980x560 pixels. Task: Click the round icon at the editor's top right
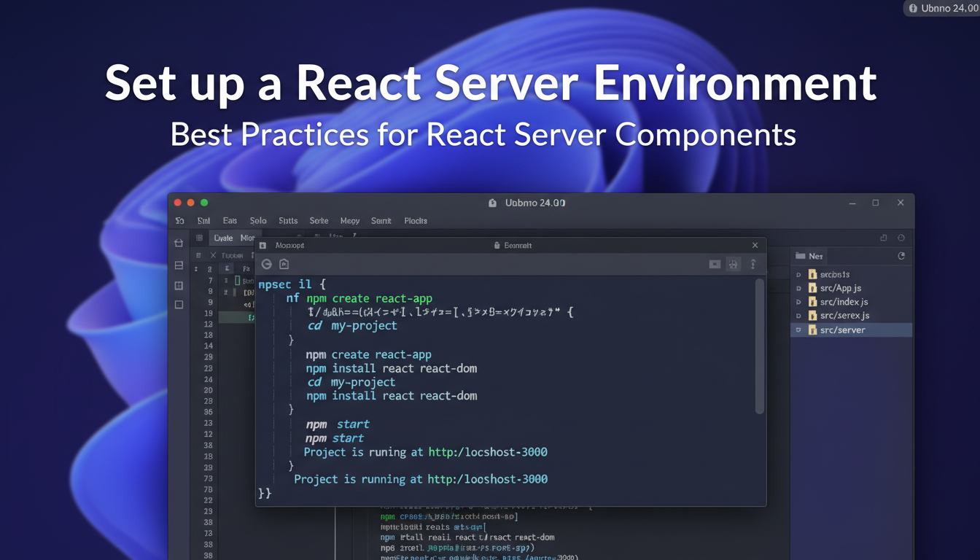click(901, 238)
